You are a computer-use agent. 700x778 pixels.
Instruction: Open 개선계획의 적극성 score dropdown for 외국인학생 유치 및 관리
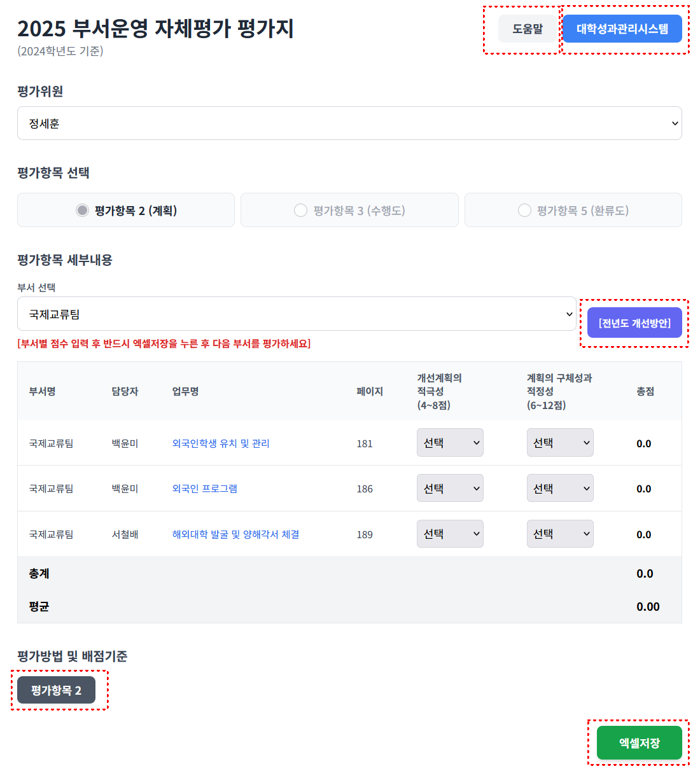[x=450, y=443]
